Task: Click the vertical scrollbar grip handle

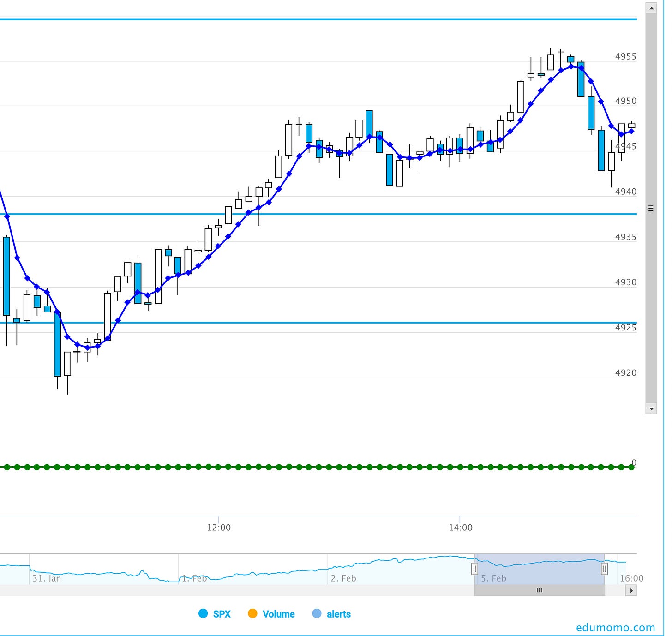Action: [x=651, y=208]
